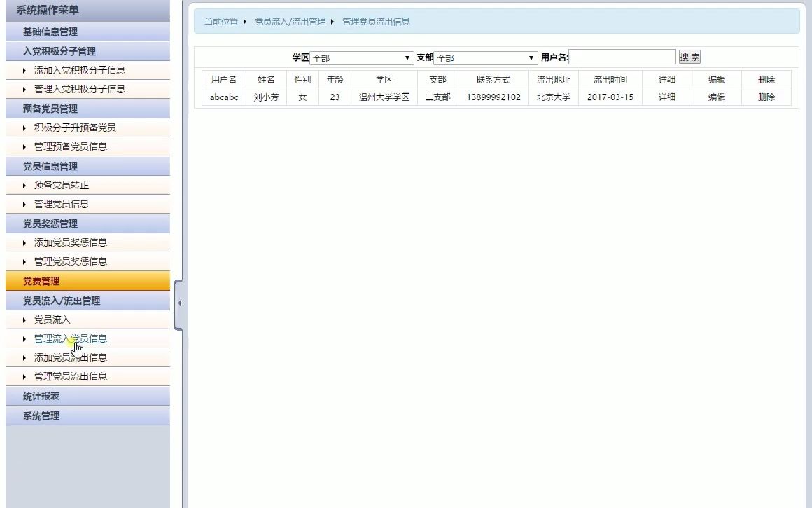Image resolution: width=812 pixels, height=508 pixels.
Task: Select 管理流入党员信息 in the sidebar
Action: [x=69, y=338]
